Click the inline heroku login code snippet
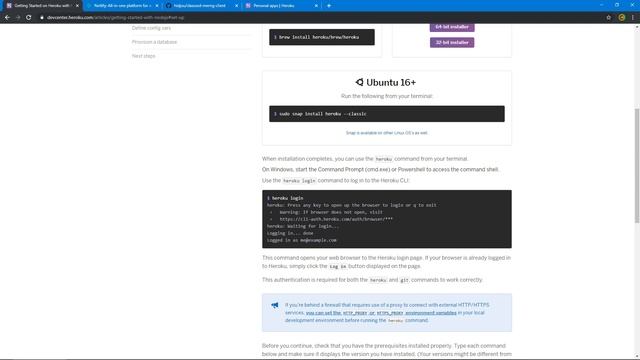Image resolution: width=640 pixels, height=360 pixels. click(299, 181)
